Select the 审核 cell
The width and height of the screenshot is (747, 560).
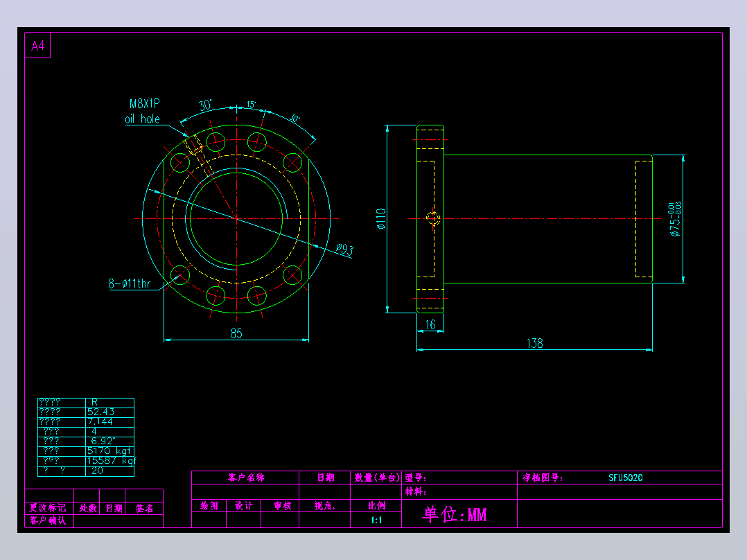pos(283,506)
